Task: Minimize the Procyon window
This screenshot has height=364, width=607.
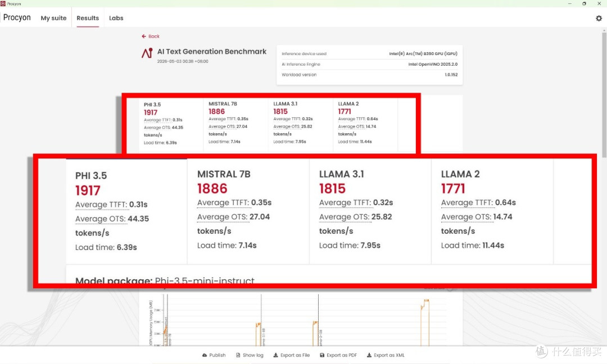Action: [569, 3]
